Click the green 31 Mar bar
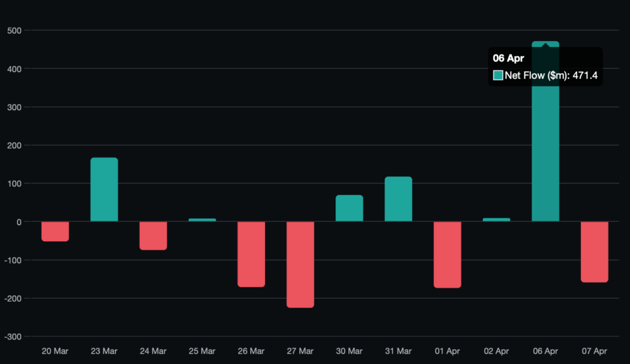The image size is (630, 364). [x=398, y=199]
